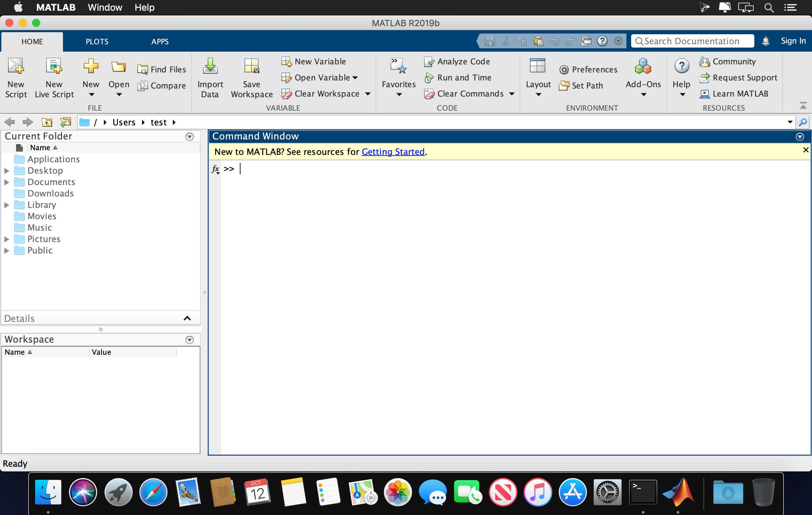Image resolution: width=812 pixels, height=515 pixels.
Task: Open the Import Data tool
Action: (210, 66)
